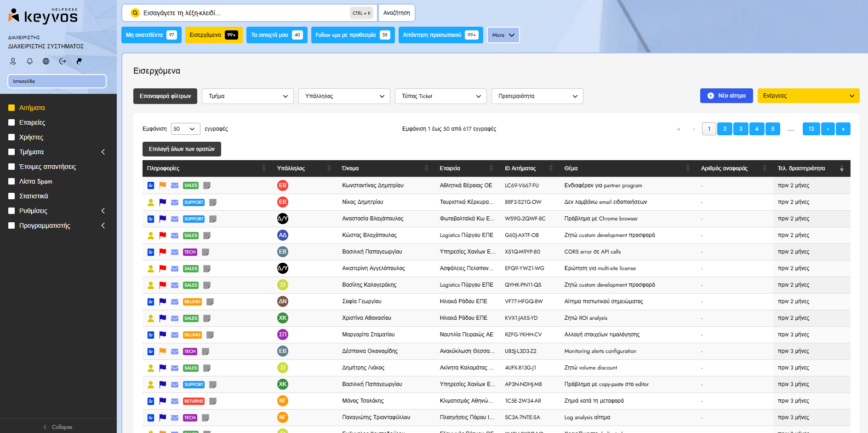Click the orange flag in Κωνσταντίνος Δημητρίου row
This screenshot has width=868, height=433.
163,185
